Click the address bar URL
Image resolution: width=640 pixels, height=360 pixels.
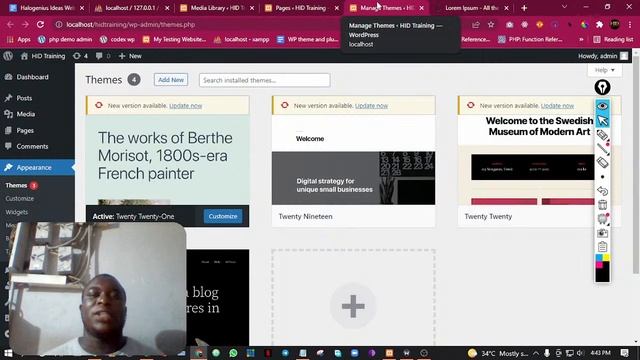coord(131,24)
